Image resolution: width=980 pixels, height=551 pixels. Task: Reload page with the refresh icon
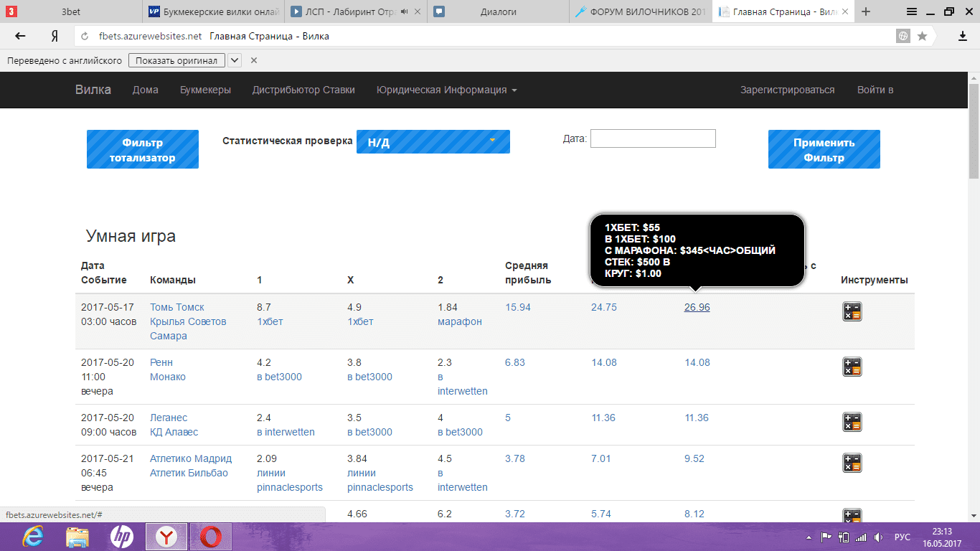[x=85, y=36]
